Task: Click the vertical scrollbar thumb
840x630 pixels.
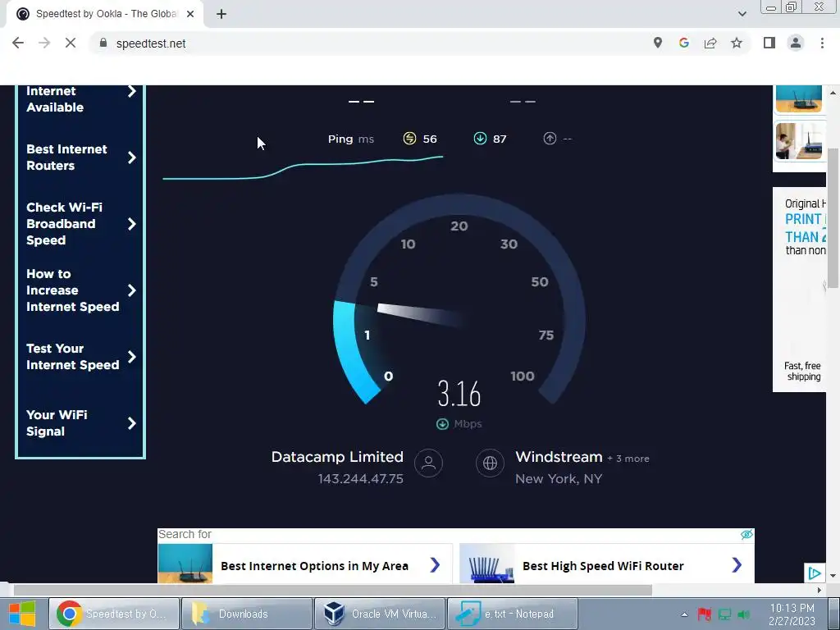Action: [x=833, y=218]
